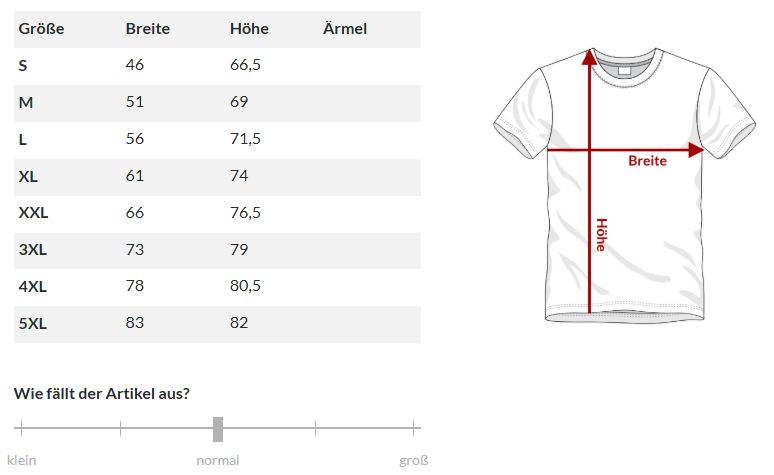Select the 4XL size row label
The width and height of the screenshot is (774, 475).
[x=32, y=287]
